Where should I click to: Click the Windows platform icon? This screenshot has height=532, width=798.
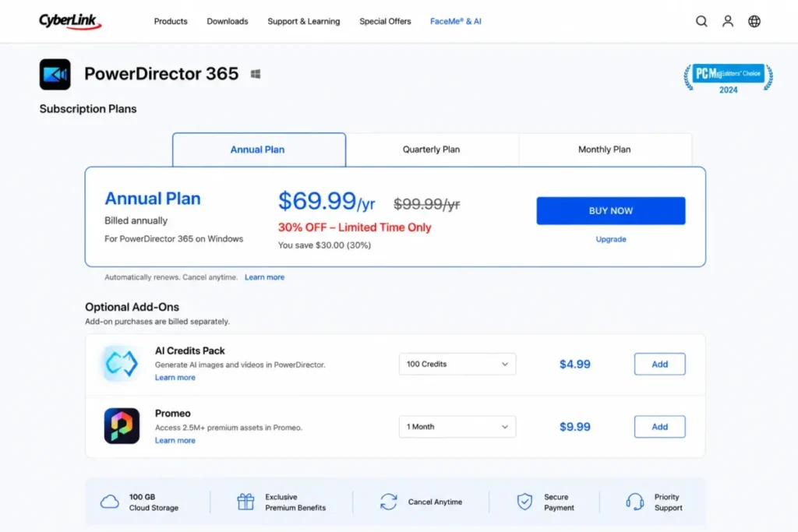256,74
